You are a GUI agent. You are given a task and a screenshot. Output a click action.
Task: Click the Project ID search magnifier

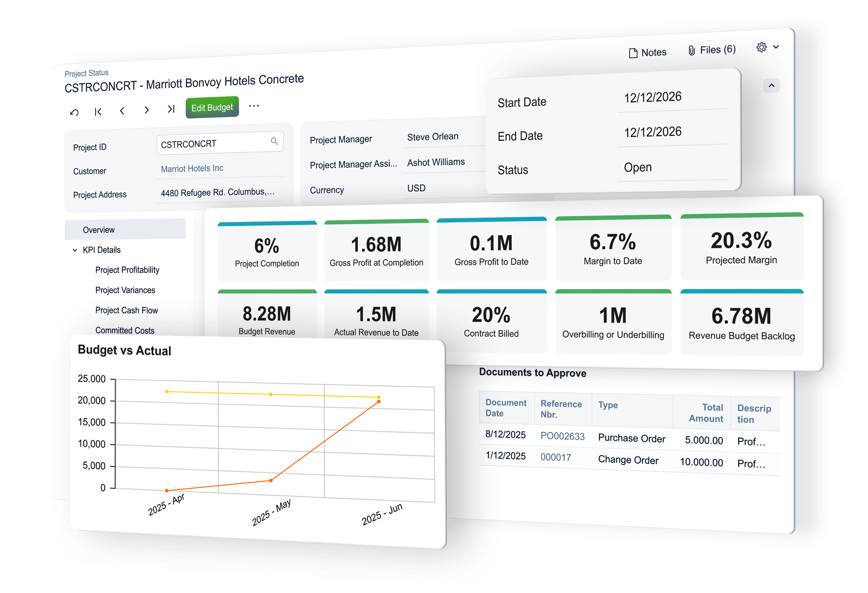[274, 141]
